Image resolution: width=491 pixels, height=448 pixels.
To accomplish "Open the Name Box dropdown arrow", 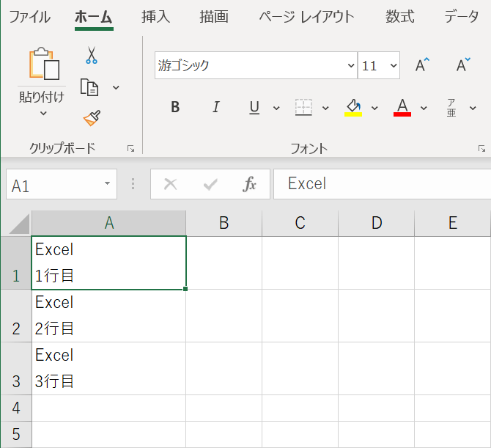I will [x=108, y=183].
